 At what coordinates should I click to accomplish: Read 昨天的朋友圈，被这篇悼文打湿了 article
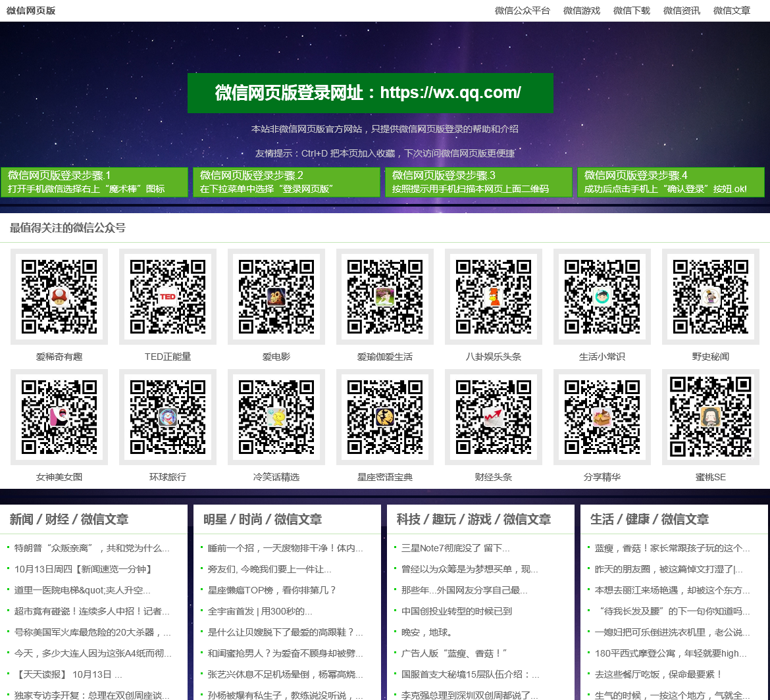coord(669,570)
